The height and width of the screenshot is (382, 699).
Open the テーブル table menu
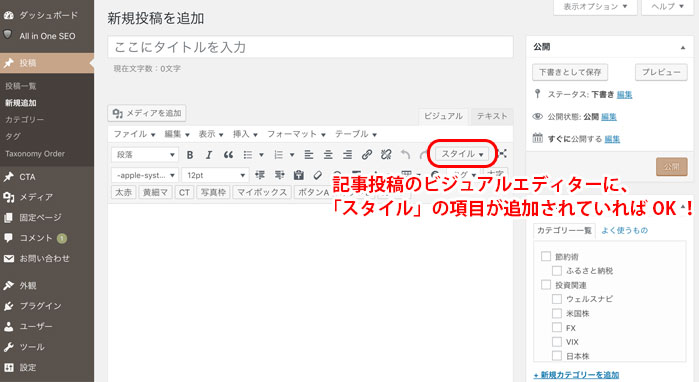pos(356,134)
